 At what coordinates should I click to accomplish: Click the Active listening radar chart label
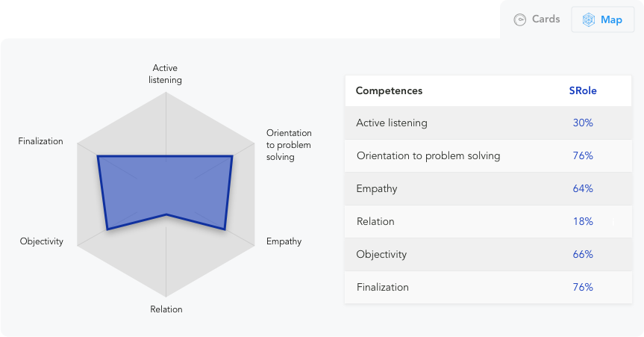click(x=165, y=74)
